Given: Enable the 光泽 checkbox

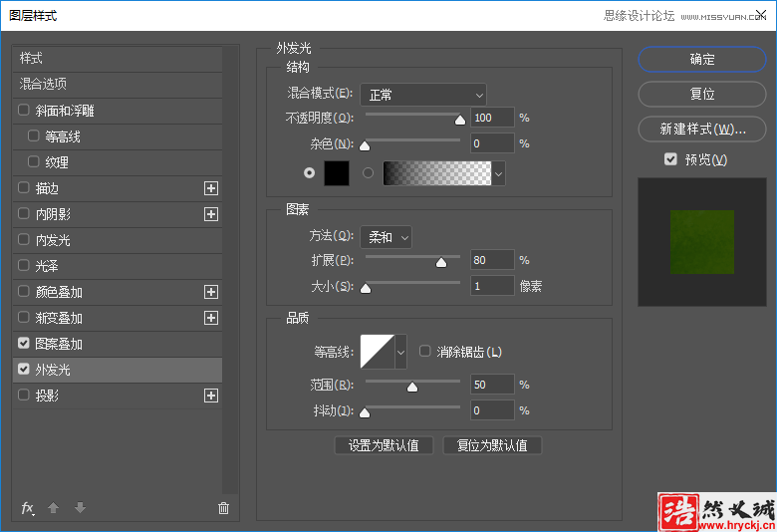Looking at the screenshot, I should pyautogui.click(x=23, y=265).
